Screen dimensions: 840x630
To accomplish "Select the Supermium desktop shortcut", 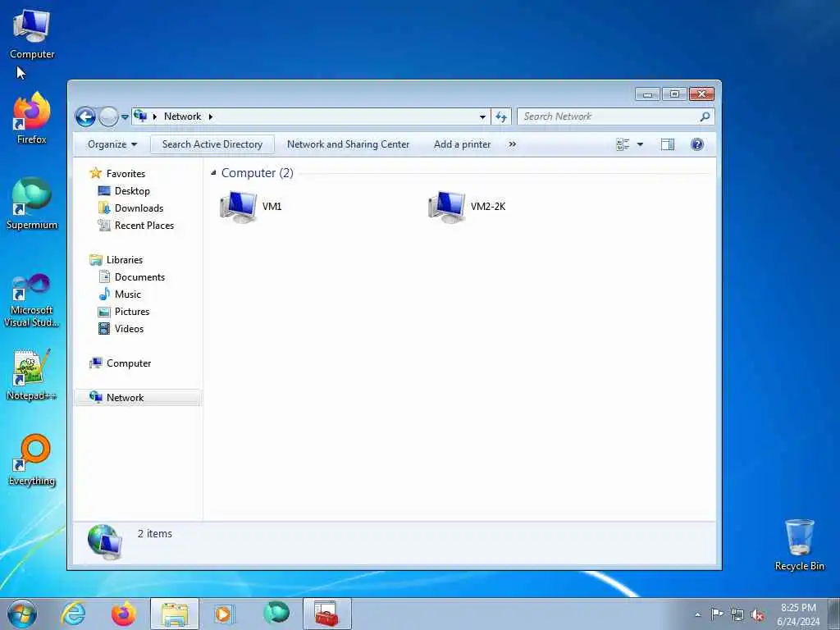I will 32,203.
